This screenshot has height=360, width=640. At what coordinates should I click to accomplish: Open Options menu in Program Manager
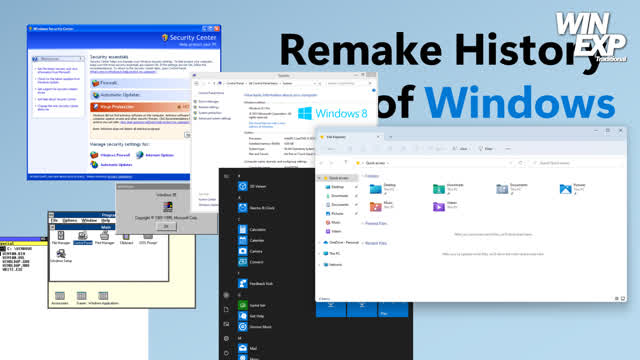click(70, 220)
